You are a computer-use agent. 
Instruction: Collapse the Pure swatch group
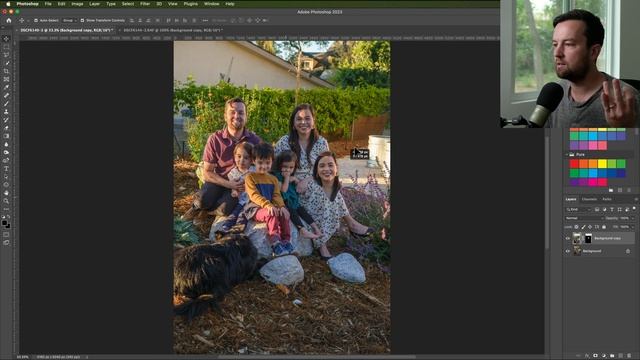click(x=567, y=155)
